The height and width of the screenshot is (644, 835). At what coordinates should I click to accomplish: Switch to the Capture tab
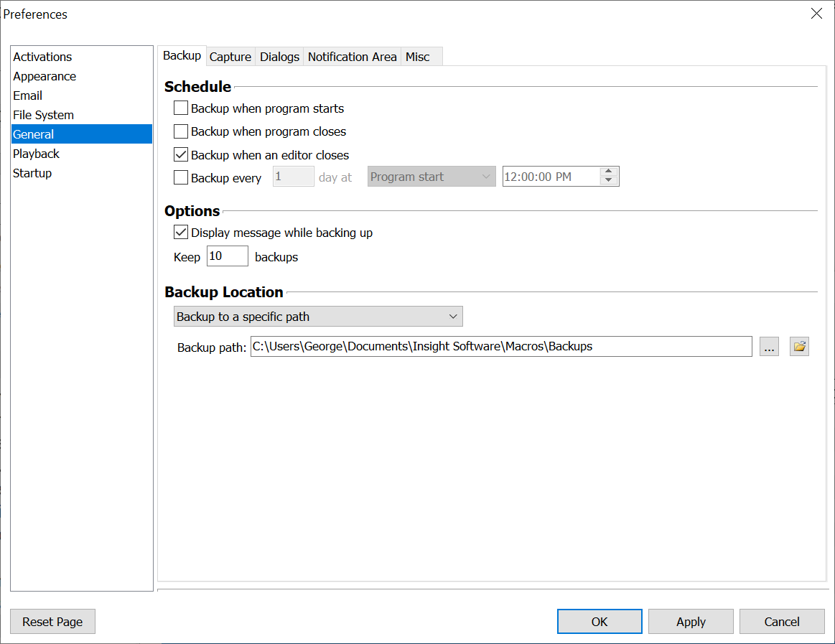point(230,57)
